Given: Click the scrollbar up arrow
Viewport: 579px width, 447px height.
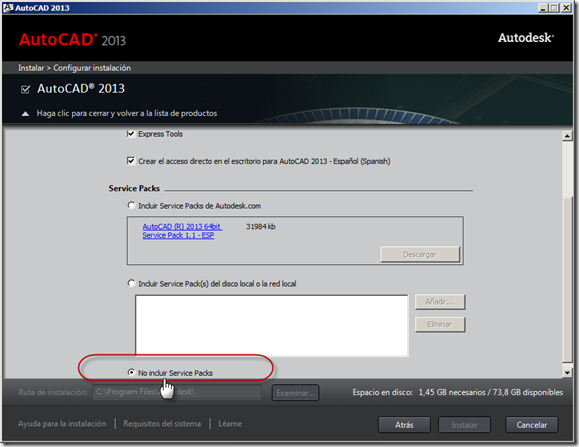Looking at the screenshot, I should tap(567, 136).
